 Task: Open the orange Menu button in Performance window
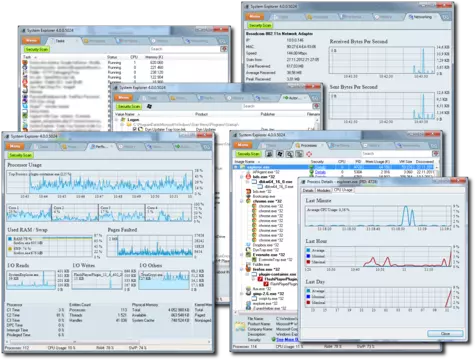tap(15, 146)
